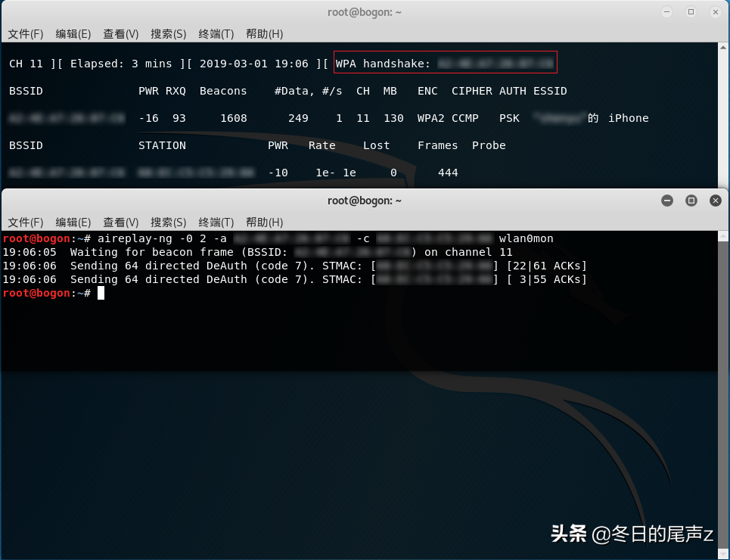Minimize the front terminal window
The image size is (730, 560).
tap(667, 201)
